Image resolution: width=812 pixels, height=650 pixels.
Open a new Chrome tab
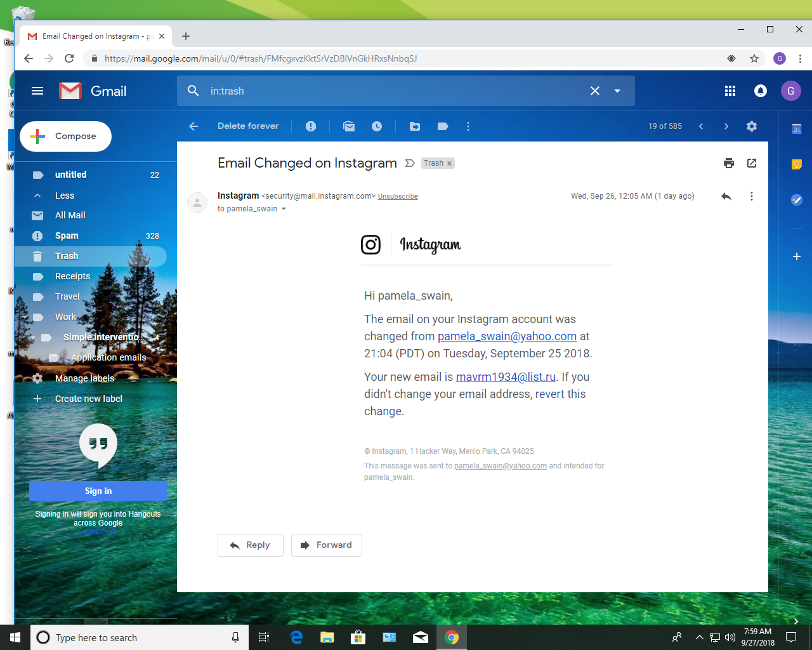[x=186, y=36]
